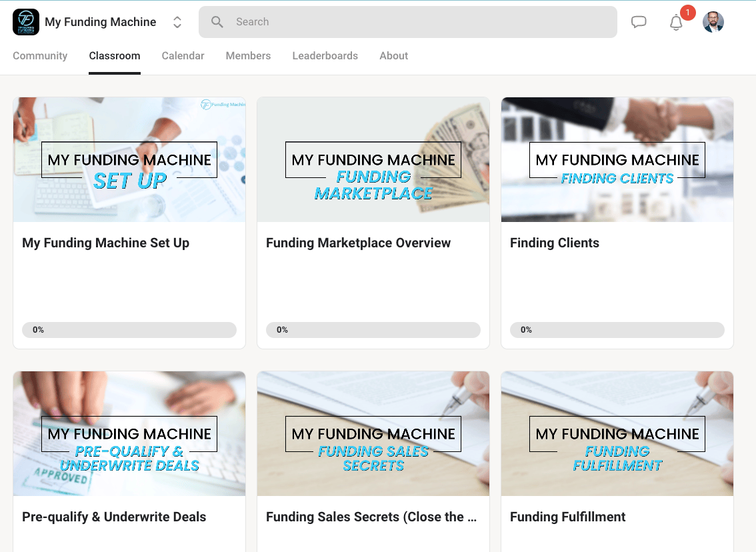This screenshot has width=756, height=552.
Task: Click the Finding Clients 0% progress bar
Action: [617, 330]
